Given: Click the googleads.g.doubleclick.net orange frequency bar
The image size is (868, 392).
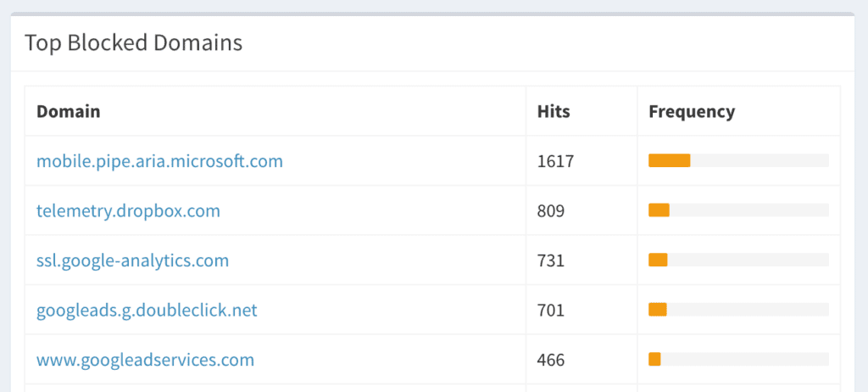Looking at the screenshot, I should pyautogui.click(x=658, y=310).
